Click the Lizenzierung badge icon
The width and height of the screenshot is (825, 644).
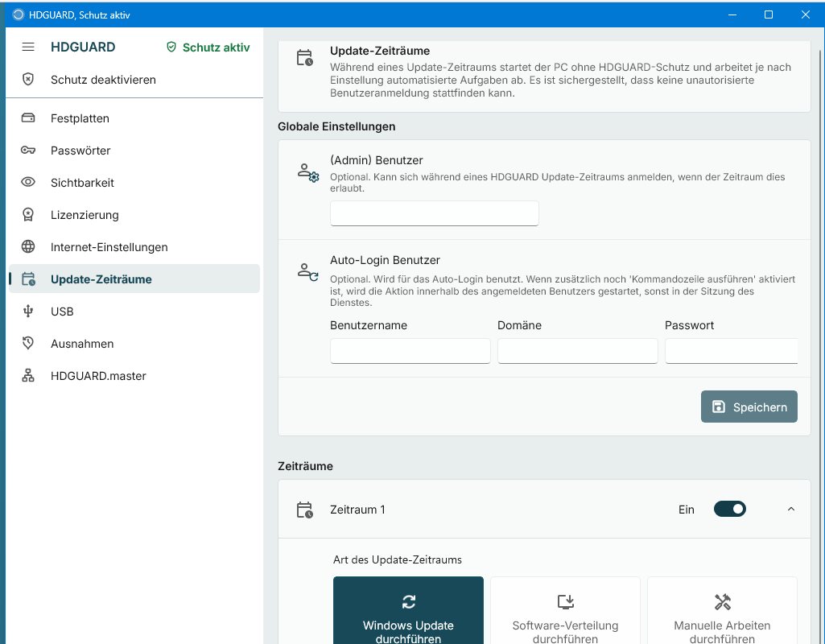click(28, 215)
